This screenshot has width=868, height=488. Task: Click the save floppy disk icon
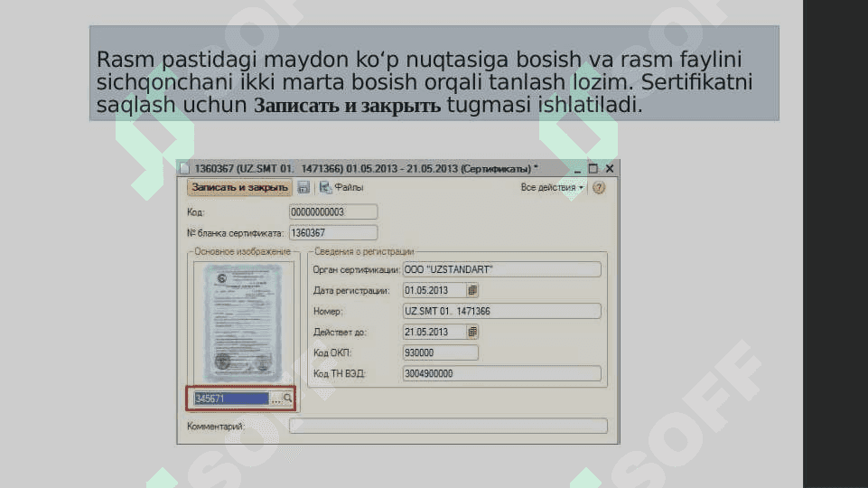tap(303, 187)
